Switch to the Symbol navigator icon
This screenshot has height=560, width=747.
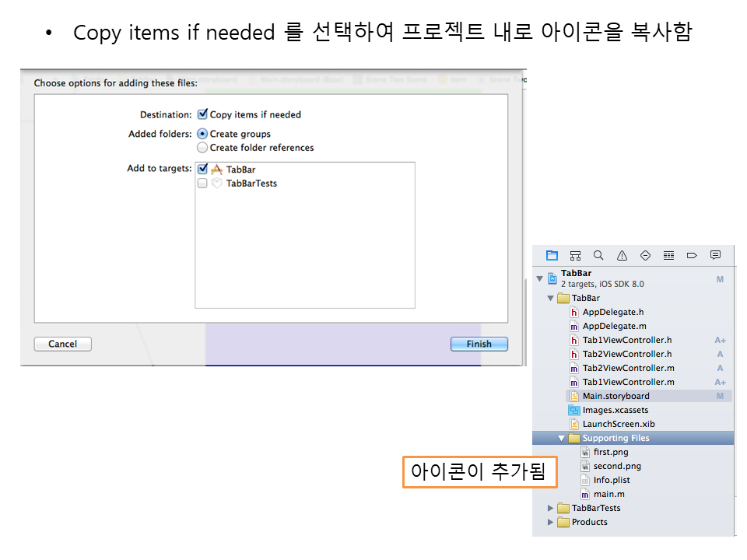tap(575, 255)
